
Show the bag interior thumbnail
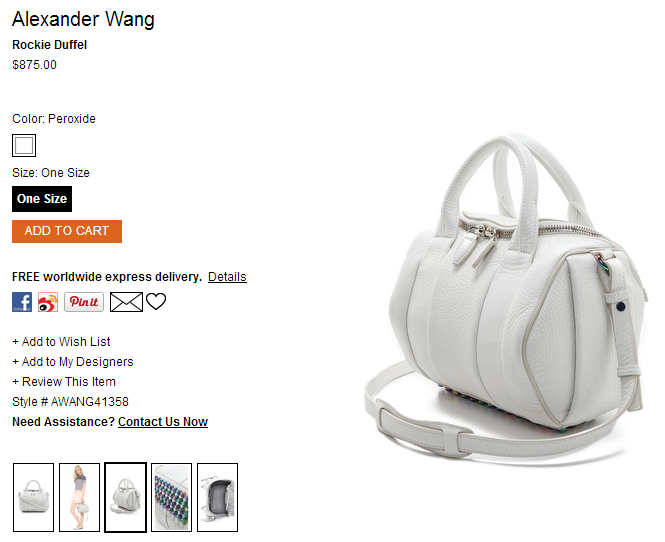coord(218,497)
